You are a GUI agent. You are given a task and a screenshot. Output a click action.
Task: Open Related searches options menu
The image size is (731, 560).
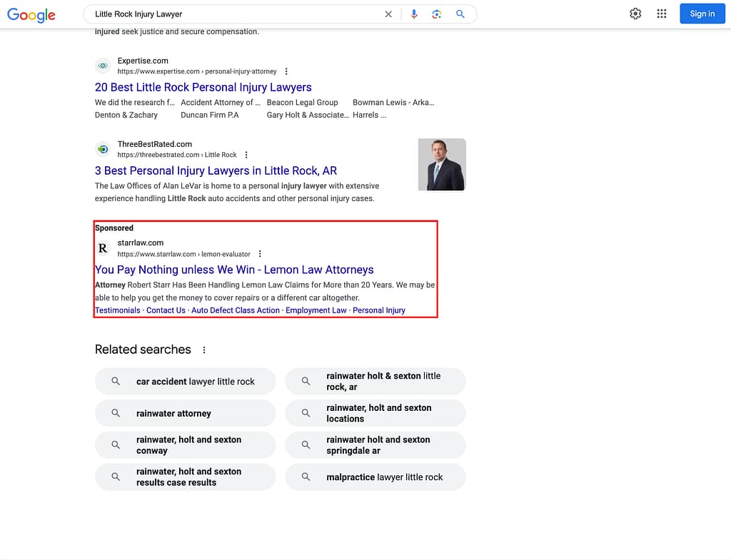[x=203, y=350]
